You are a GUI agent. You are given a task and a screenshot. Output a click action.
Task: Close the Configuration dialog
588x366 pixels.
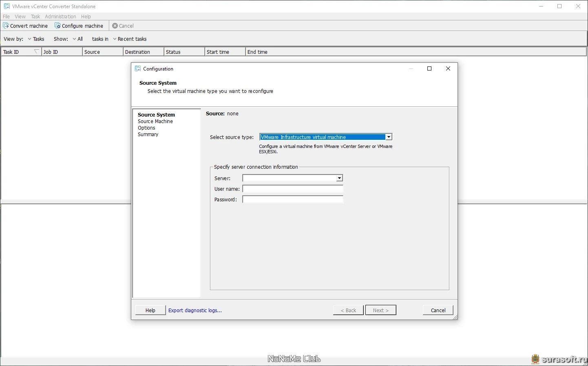448,68
